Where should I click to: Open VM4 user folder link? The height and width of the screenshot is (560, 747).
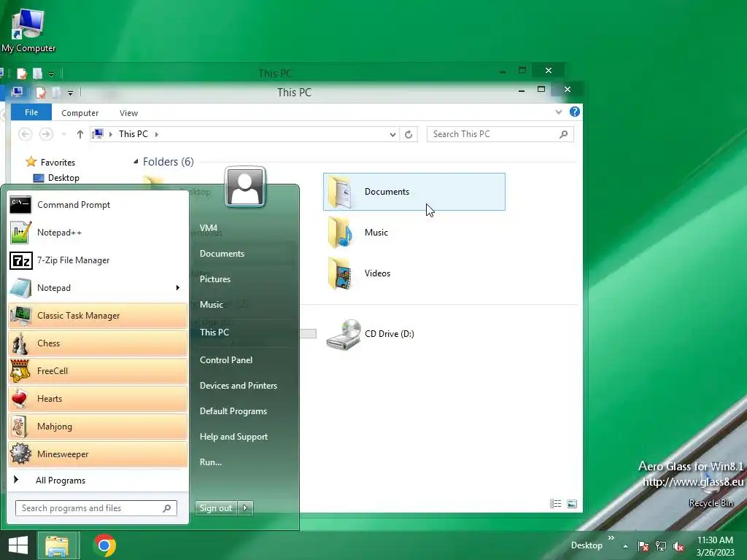[243, 228]
